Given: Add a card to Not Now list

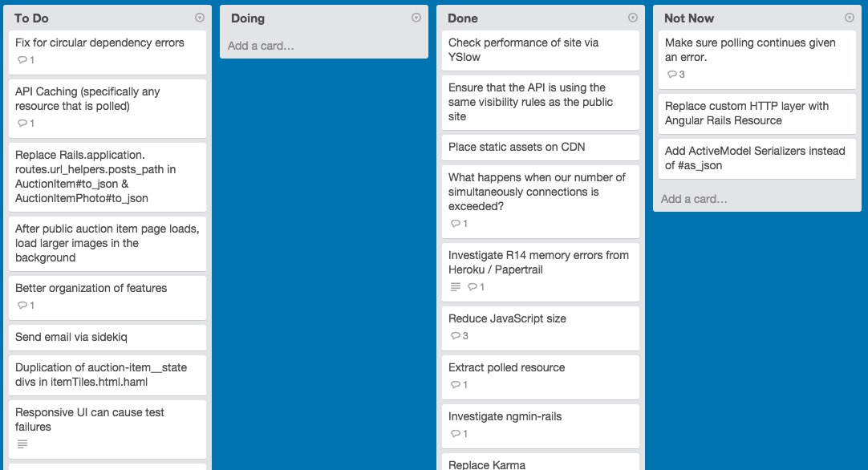Looking at the screenshot, I should click(694, 199).
